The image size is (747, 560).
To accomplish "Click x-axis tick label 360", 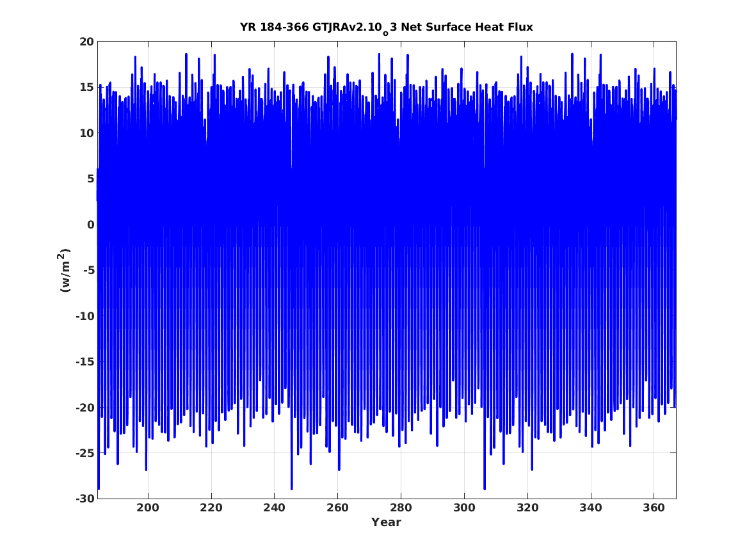I will click(x=654, y=508).
